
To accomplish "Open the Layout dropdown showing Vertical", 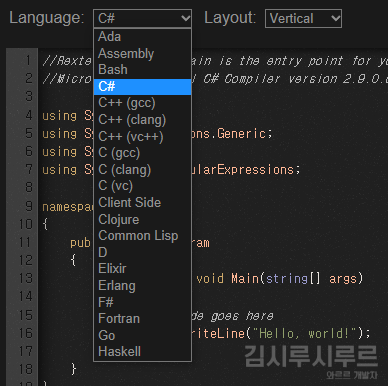I will pos(303,18).
